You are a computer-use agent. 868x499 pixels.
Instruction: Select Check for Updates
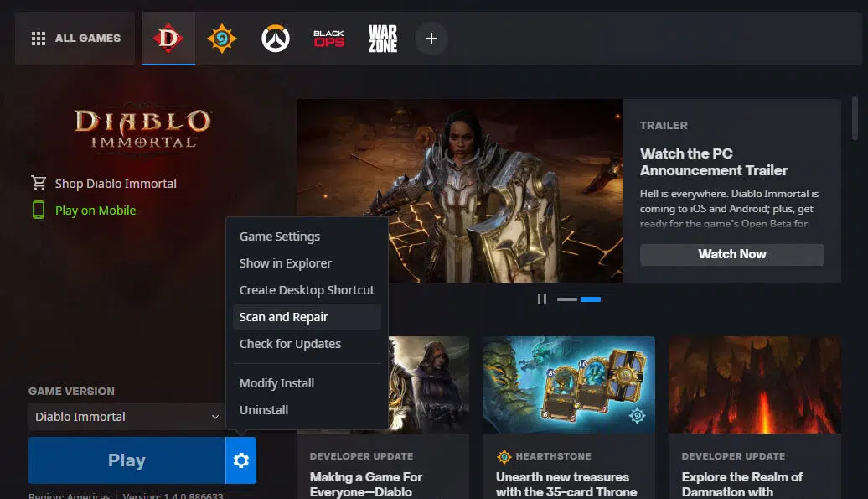tap(307, 344)
